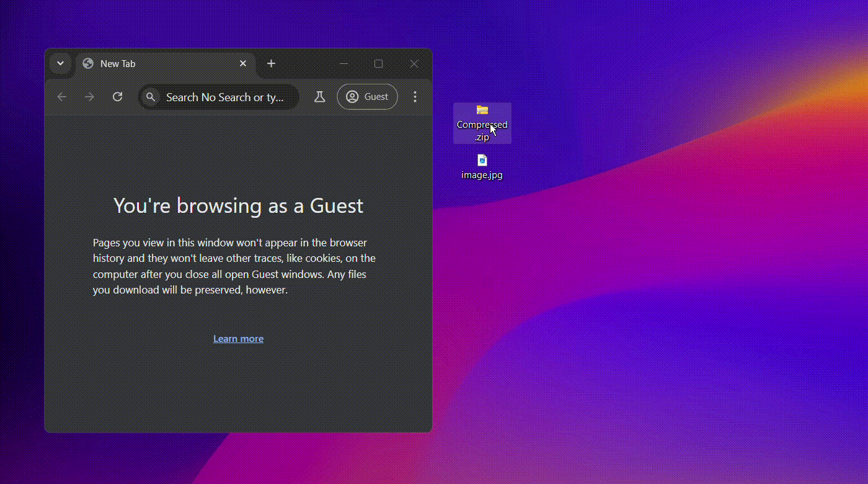
Task: Click the heading You're browsing as a Guest
Action: [239, 205]
